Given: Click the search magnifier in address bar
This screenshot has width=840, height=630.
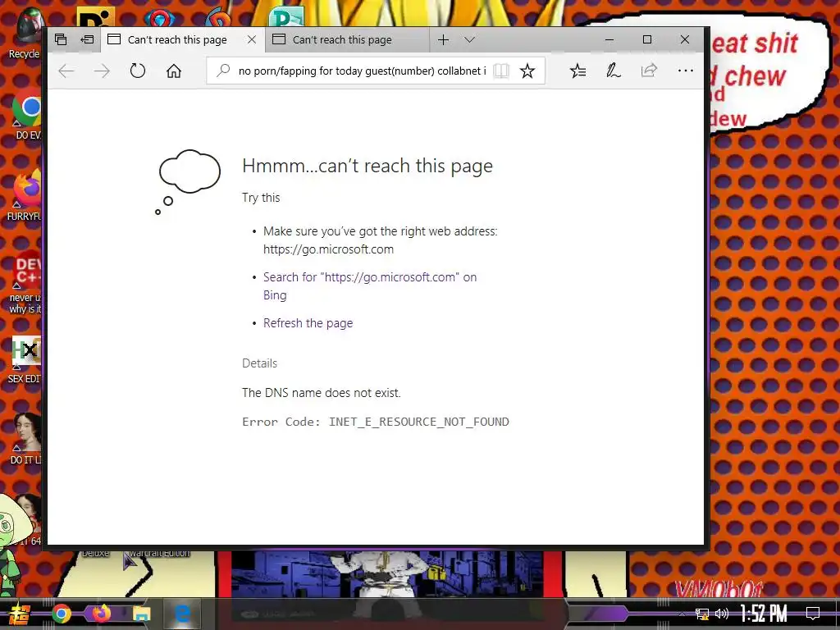Looking at the screenshot, I should 223,71.
